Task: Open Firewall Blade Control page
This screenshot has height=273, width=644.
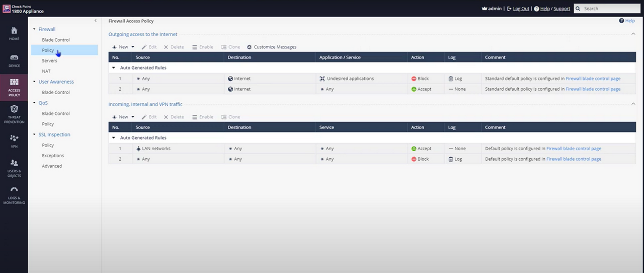Action: coord(56,40)
